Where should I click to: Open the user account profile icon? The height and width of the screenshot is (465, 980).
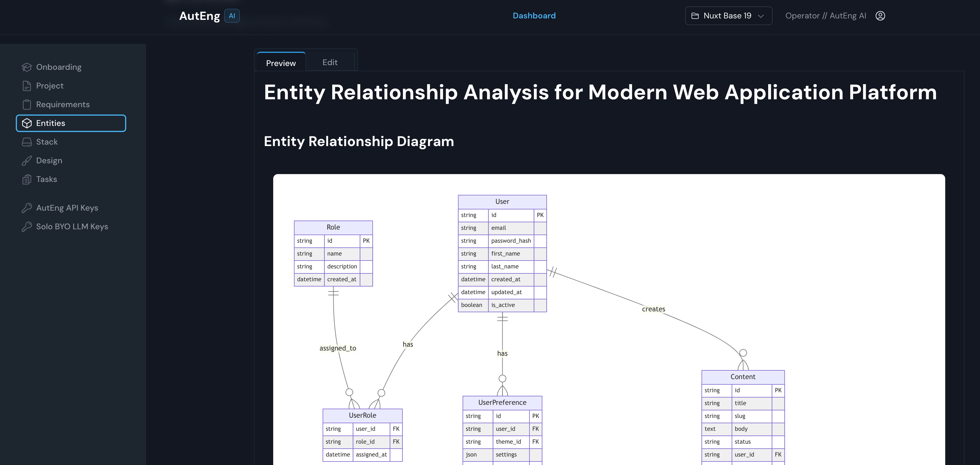click(x=880, y=15)
